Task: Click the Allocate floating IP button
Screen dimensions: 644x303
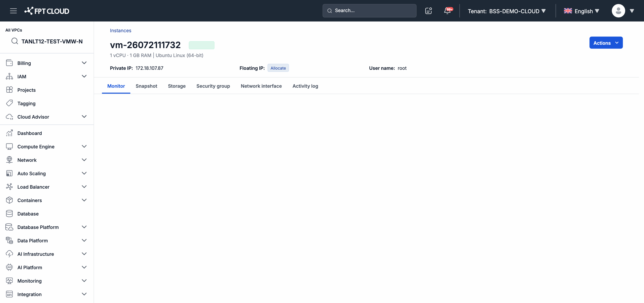Action: click(278, 68)
